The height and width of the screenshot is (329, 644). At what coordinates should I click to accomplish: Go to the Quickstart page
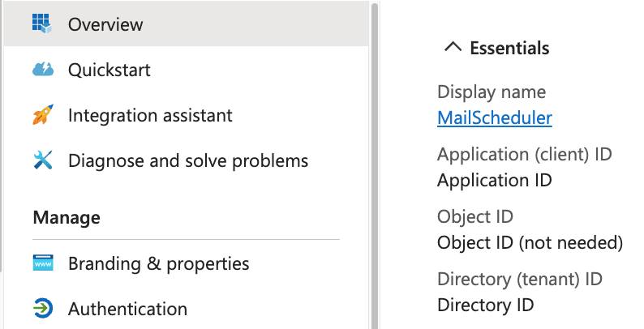[109, 70]
